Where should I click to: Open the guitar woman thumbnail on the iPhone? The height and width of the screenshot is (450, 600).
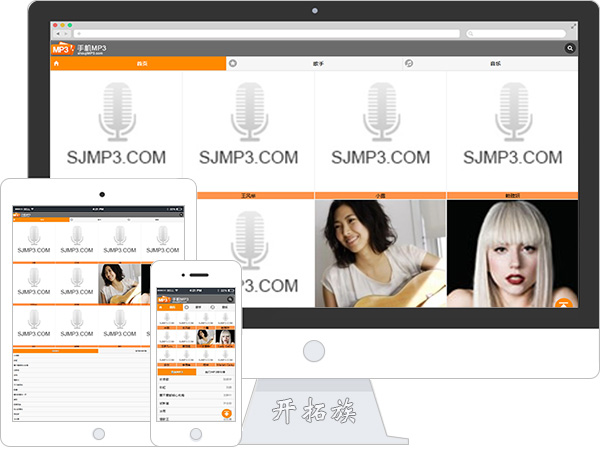[205, 337]
